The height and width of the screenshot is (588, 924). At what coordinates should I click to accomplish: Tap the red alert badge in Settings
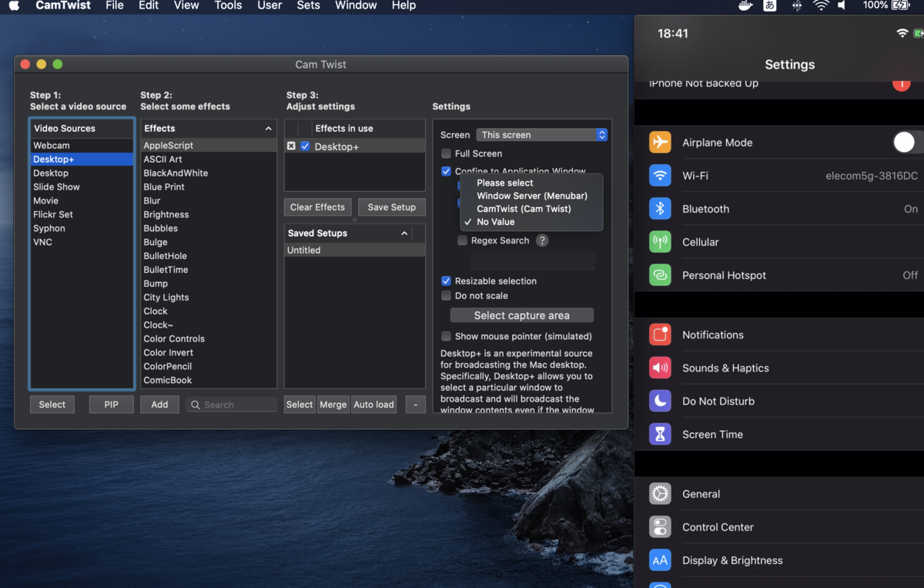pyautogui.click(x=901, y=84)
